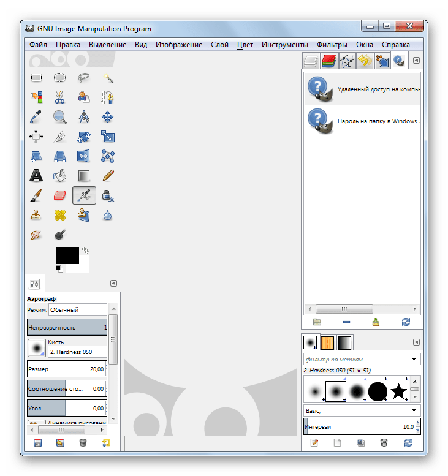The height and width of the screenshot is (476, 448).
Task: Clear the document history broom button
Action: tap(376, 322)
